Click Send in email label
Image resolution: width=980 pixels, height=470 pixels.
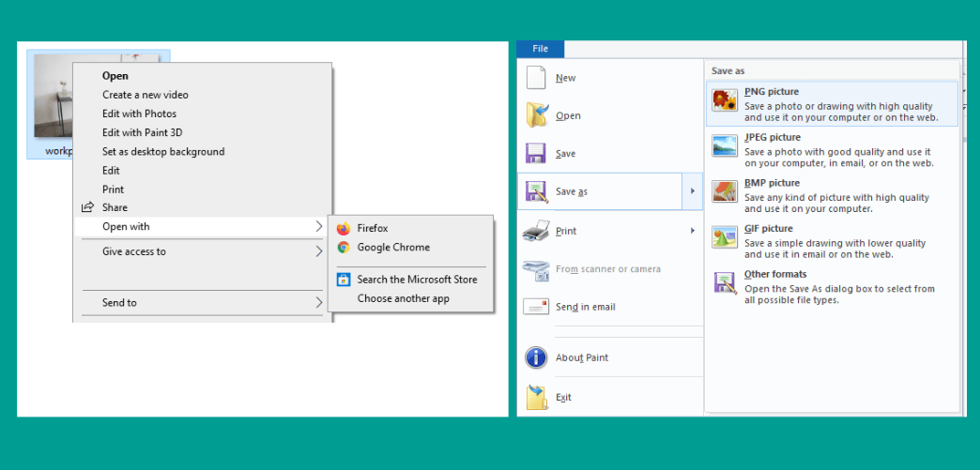coord(586,307)
